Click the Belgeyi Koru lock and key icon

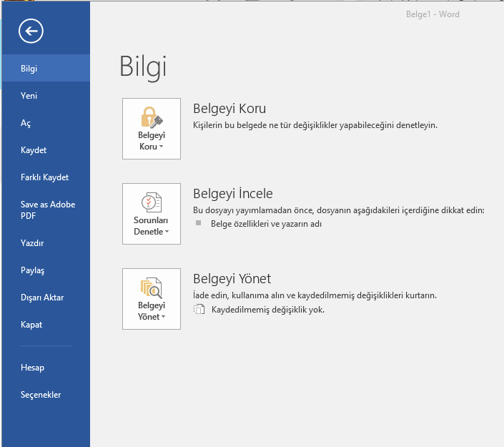[x=152, y=117]
